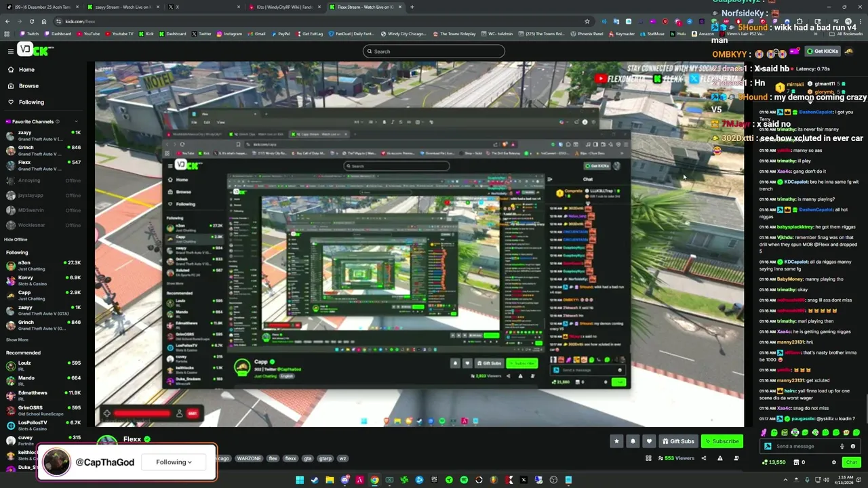This screenshot has width=868, height=488.
Task: Open LosPollosTV recommended channel
Action: click(x=42, y=425)
